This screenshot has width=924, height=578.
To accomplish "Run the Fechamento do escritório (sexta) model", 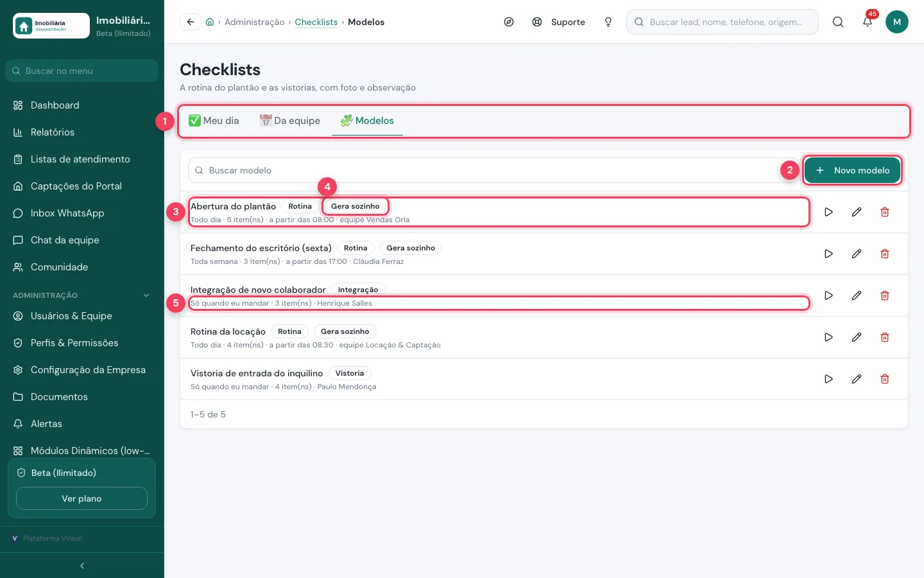I will point(828,254).
